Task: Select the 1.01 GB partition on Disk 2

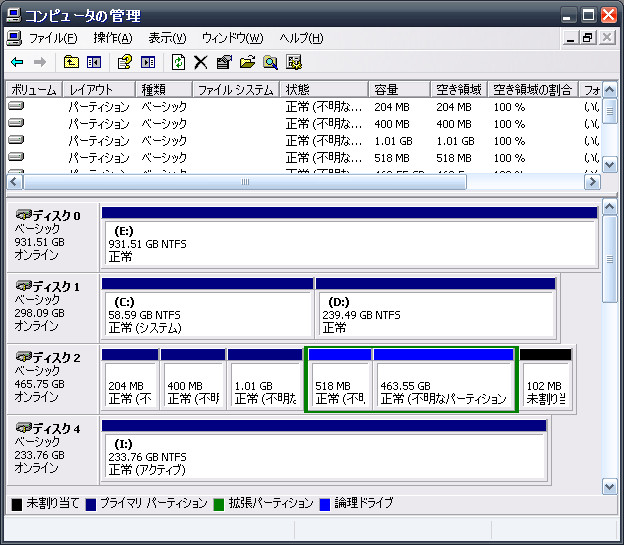Action: 265,379
